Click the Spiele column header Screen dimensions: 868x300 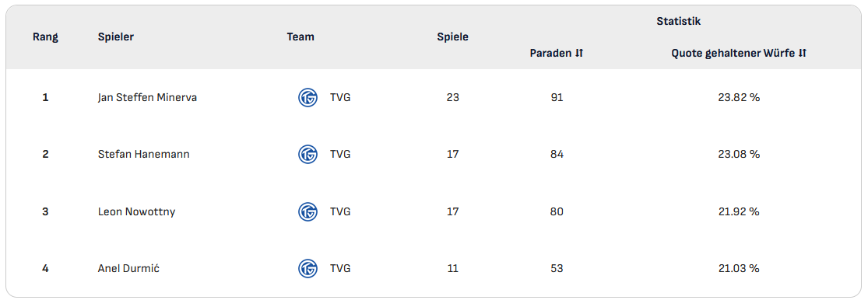pos(452,37)
